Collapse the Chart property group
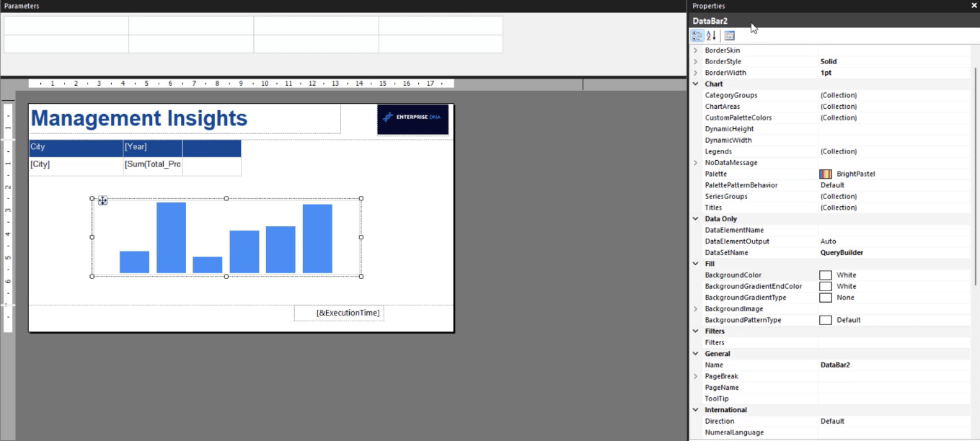This screenshot has height=441, width=980. pos(696,84)
